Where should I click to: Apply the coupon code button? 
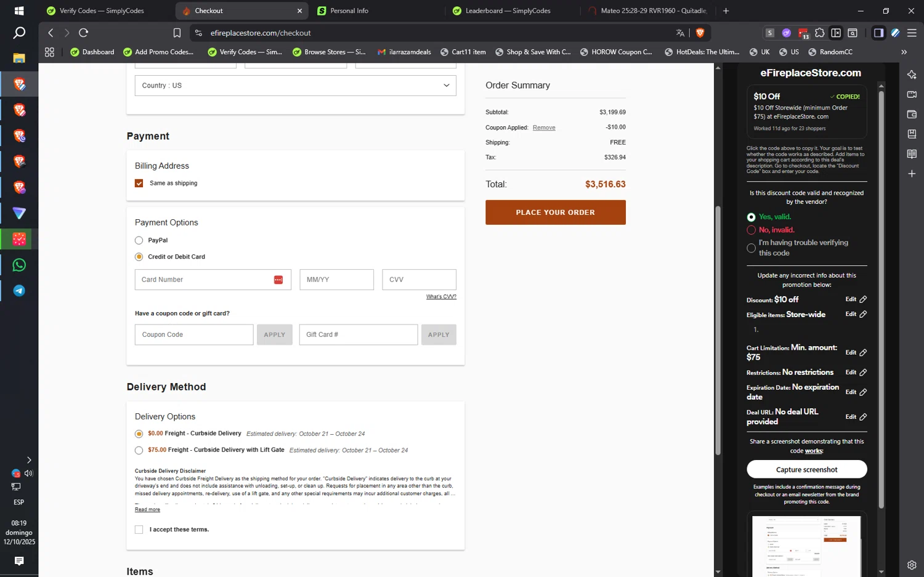275,335
